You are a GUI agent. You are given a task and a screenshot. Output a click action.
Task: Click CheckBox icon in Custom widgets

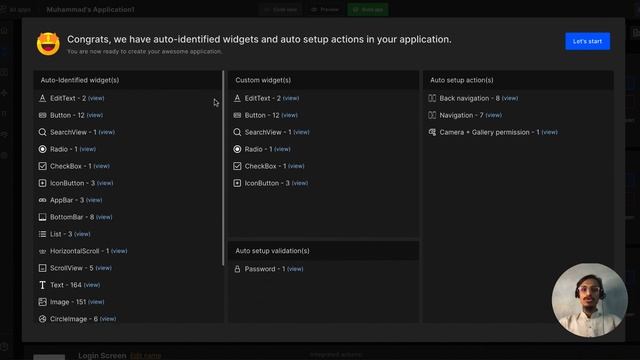pyautogui.click(x=237, y=166)
